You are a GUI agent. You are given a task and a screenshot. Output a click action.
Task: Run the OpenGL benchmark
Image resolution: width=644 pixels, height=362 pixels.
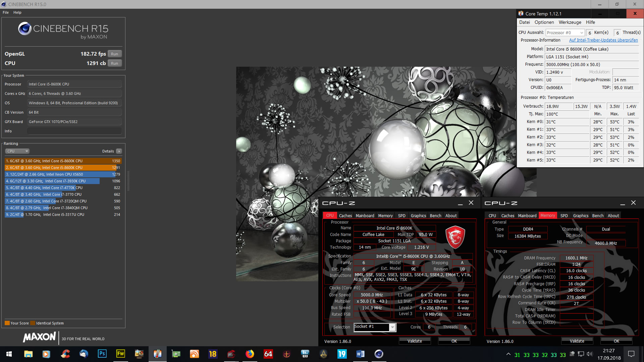point(115,54)
